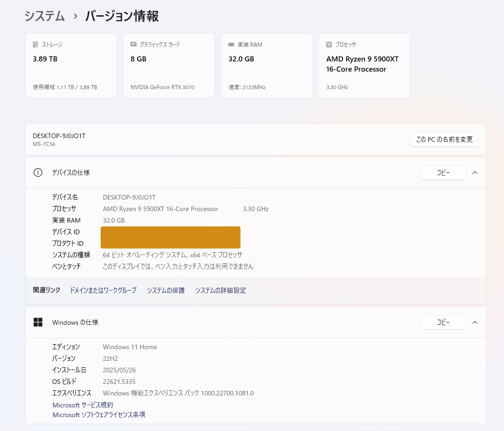Screen dimensions: 504x431
Task: Click the プロダクト ID label
Action: 68,243
